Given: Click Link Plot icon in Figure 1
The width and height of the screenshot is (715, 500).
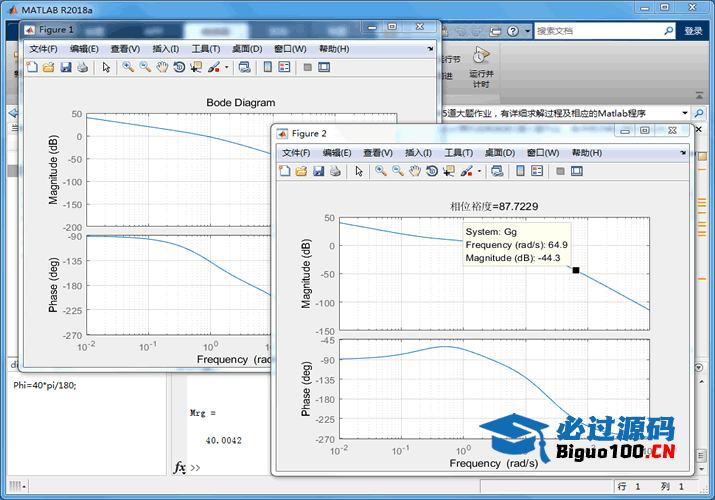Looking at the screenshot, I should tap(244, 67).
